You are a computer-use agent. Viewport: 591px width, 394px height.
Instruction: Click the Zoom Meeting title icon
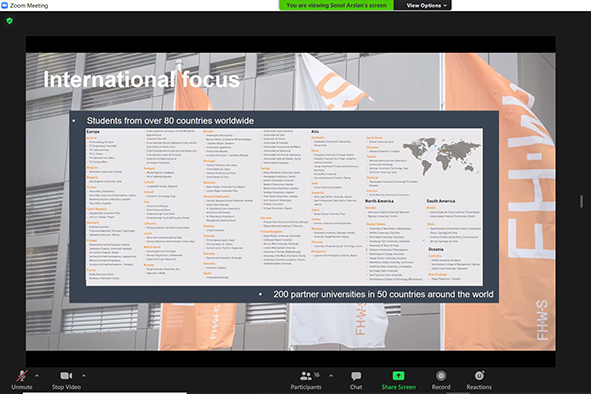tap(5, 5)
